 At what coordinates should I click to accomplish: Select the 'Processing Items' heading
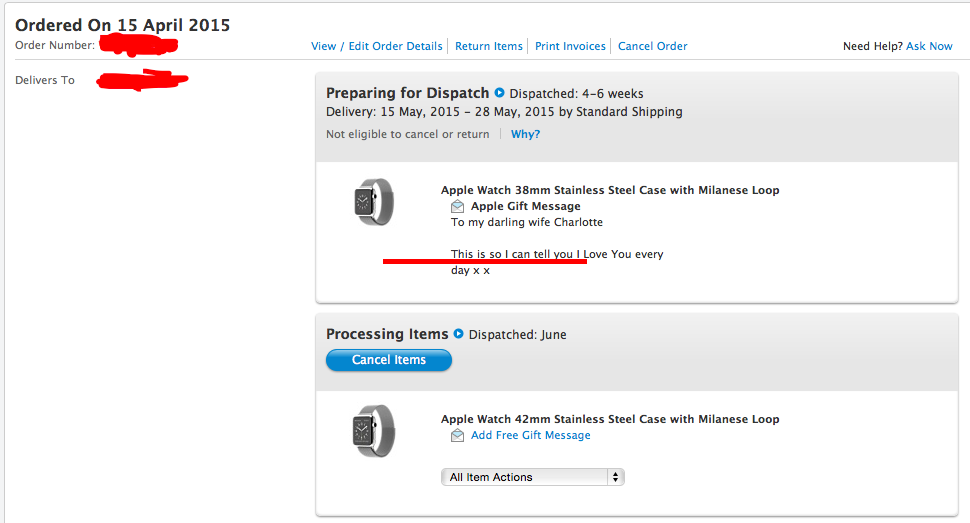tap(387, 334)
